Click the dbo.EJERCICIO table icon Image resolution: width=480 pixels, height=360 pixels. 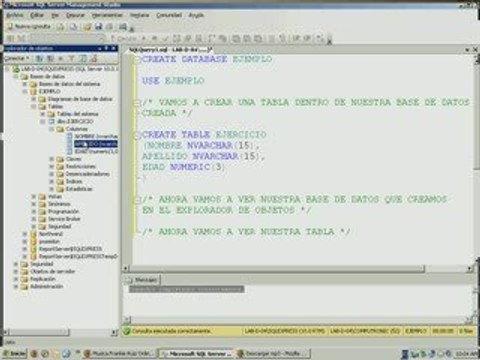click(52, 121)
